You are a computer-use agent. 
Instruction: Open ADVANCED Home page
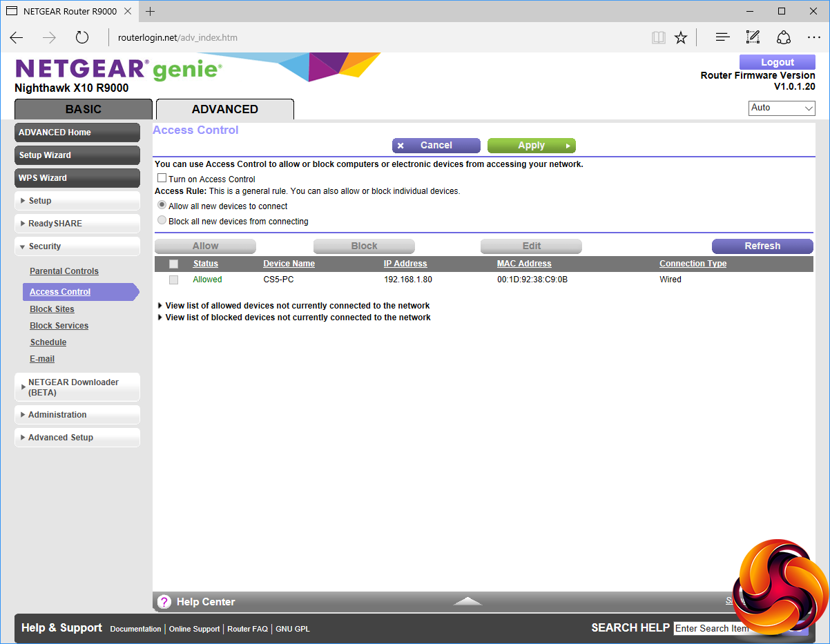(77, 133)
